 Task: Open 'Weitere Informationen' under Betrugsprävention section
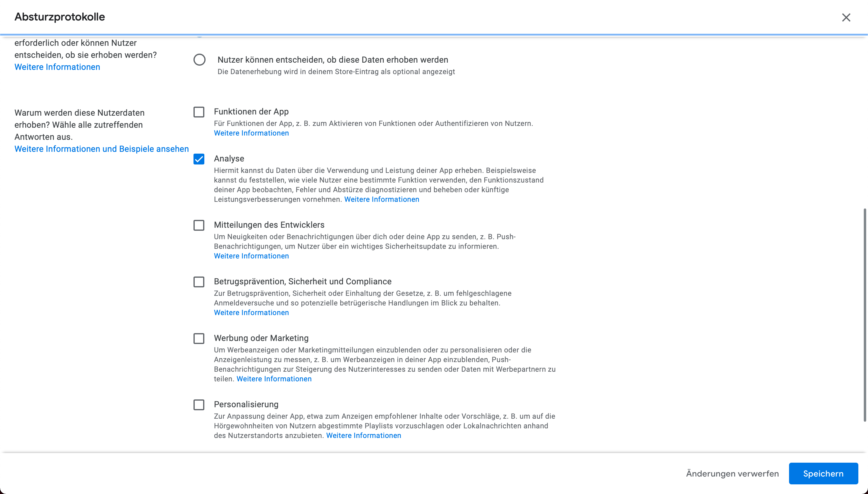(x=251, y=312)
